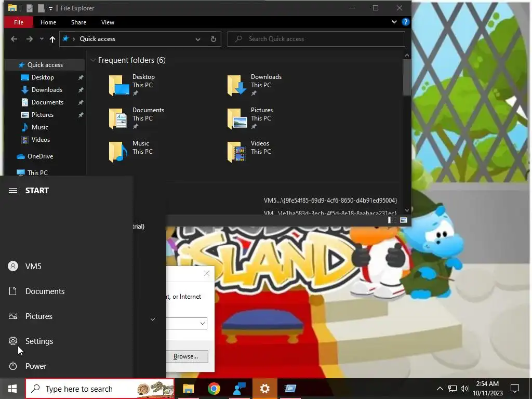
Task: Refresh the Quick access view
Action: coord(214,39)
